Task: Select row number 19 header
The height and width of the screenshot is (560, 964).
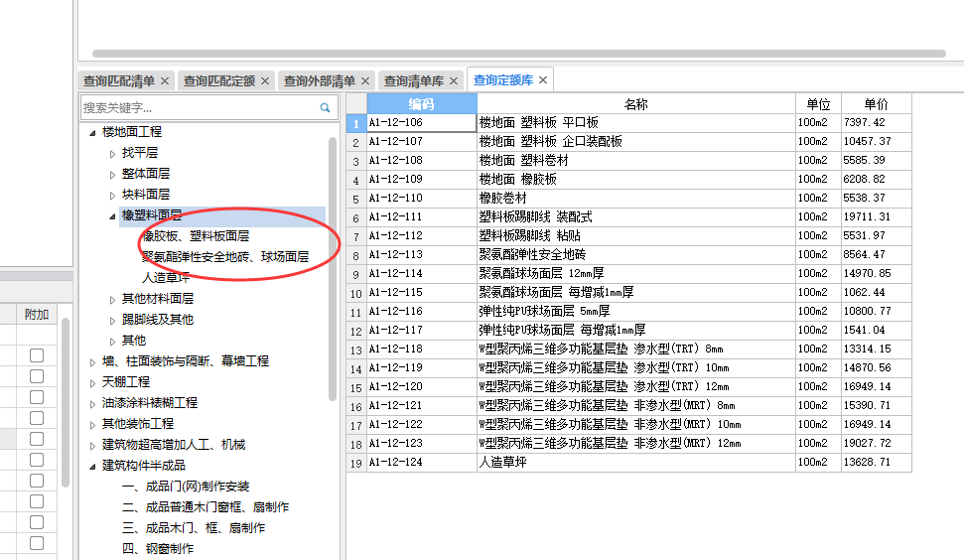Action: click(356, 463)
